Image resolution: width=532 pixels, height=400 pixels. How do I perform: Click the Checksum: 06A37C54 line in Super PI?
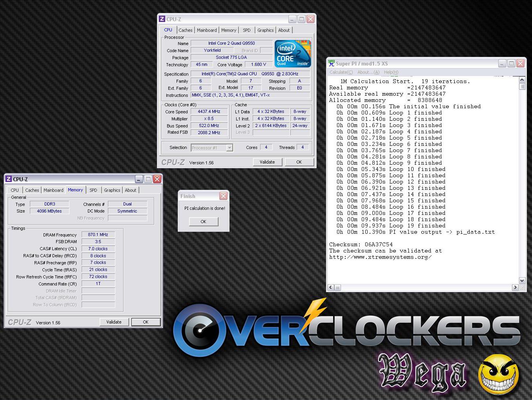click(x=361, y=244)
